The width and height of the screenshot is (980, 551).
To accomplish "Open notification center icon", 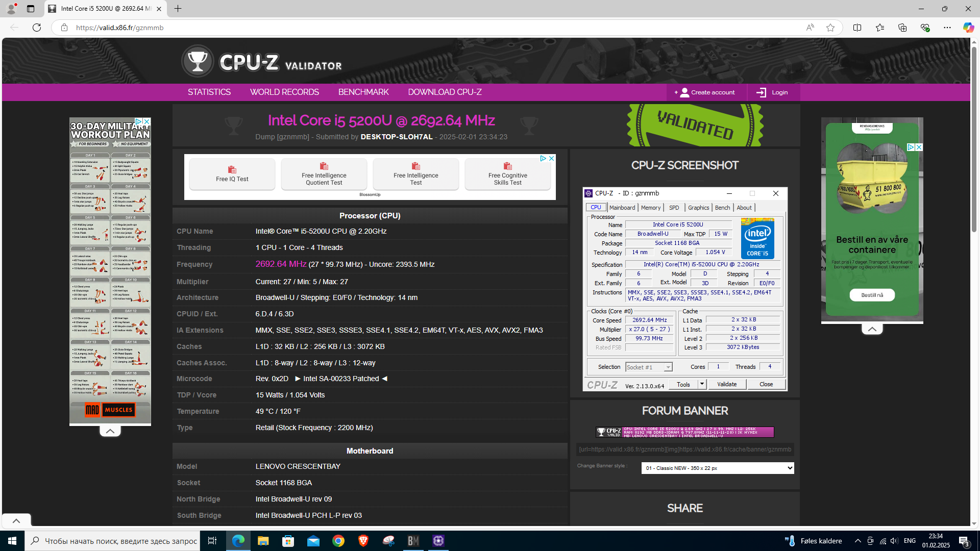I will 964,541.
